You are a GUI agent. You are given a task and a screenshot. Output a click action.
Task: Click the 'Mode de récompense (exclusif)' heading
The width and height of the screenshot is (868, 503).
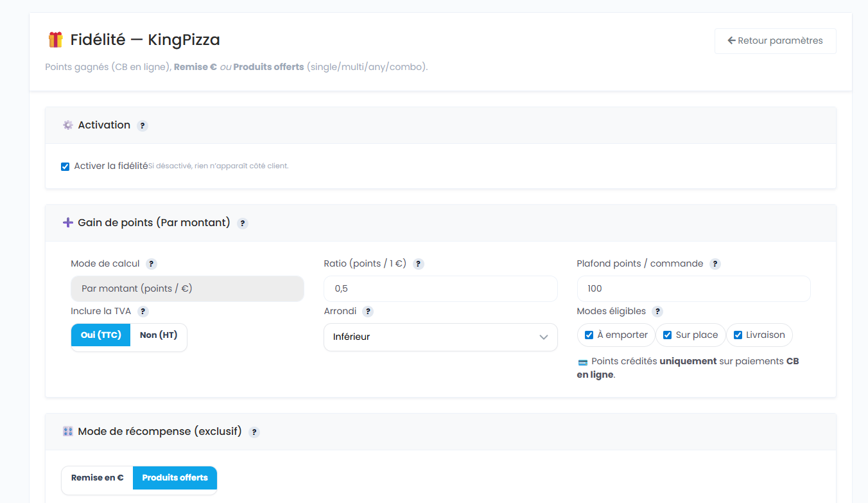pos(160,432)
